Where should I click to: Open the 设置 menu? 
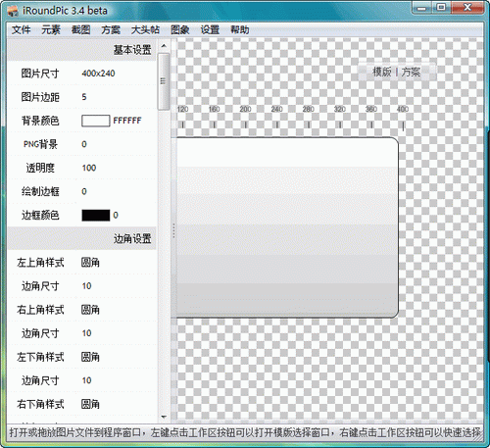tap(210, 29)
